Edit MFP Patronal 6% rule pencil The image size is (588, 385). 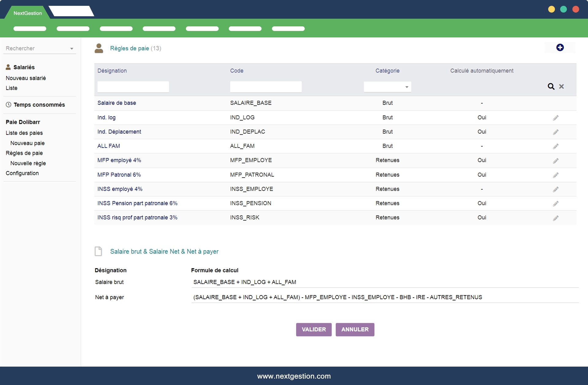[556, 175]
